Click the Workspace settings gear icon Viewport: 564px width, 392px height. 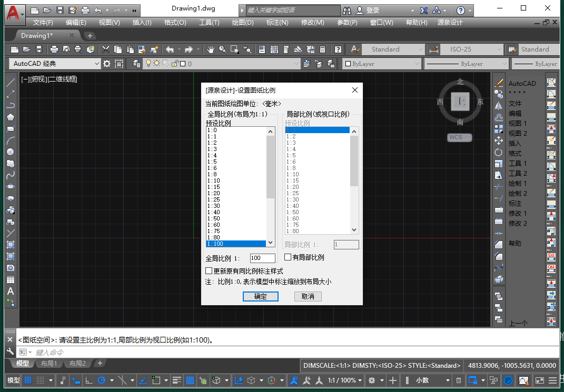coord(107,64)
